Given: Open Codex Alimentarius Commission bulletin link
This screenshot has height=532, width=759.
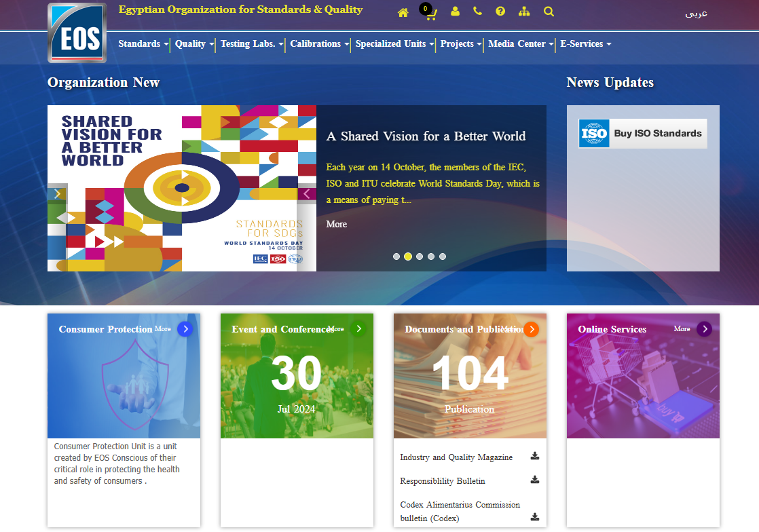Looking at the screenshot, I should pyautogui.click(x=460, y=511).
